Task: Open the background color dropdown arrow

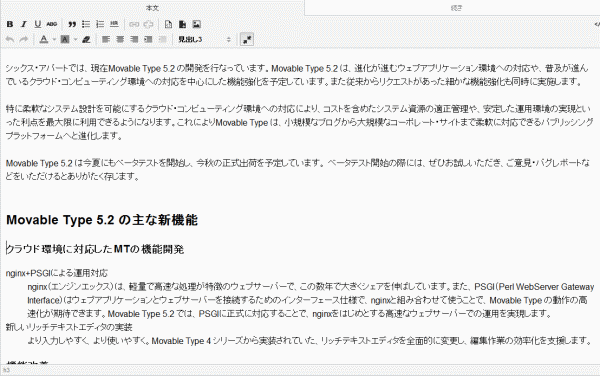Action: 75,39
